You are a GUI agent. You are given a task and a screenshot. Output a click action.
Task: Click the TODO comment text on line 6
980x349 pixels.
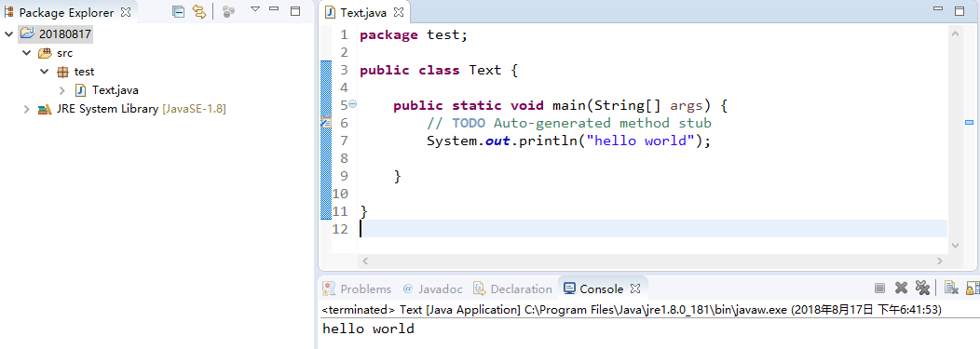[569, 123]
